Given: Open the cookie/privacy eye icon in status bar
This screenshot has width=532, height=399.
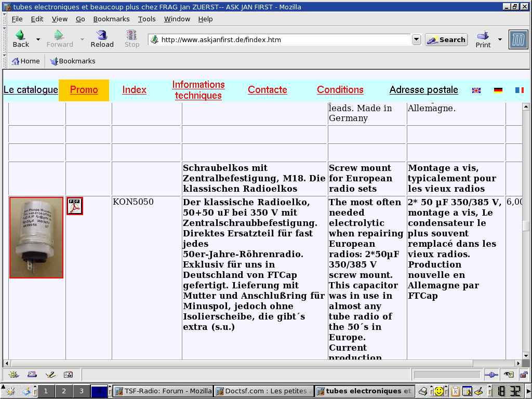Looking at the screenshot, I should [509, 375].
